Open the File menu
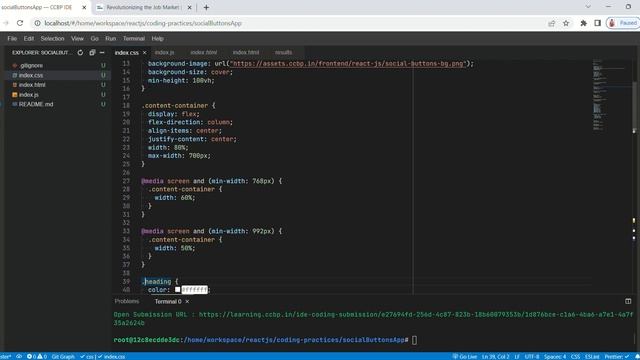 [12, 38]
